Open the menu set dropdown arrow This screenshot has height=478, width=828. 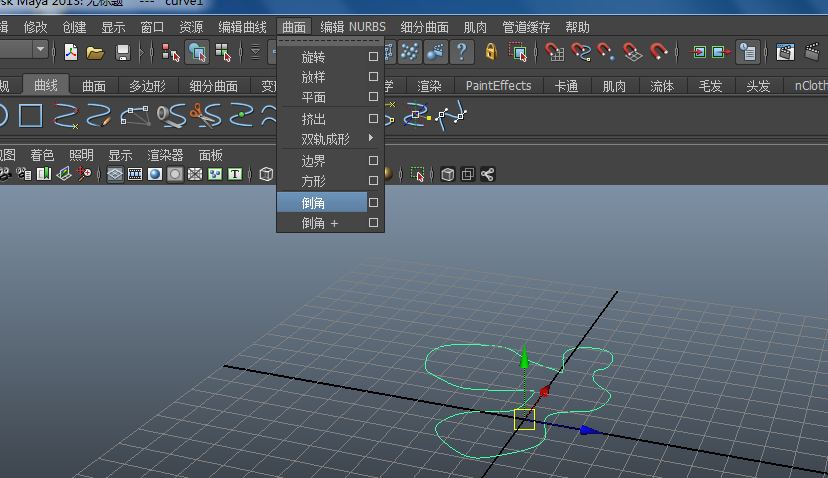(40, 49)
